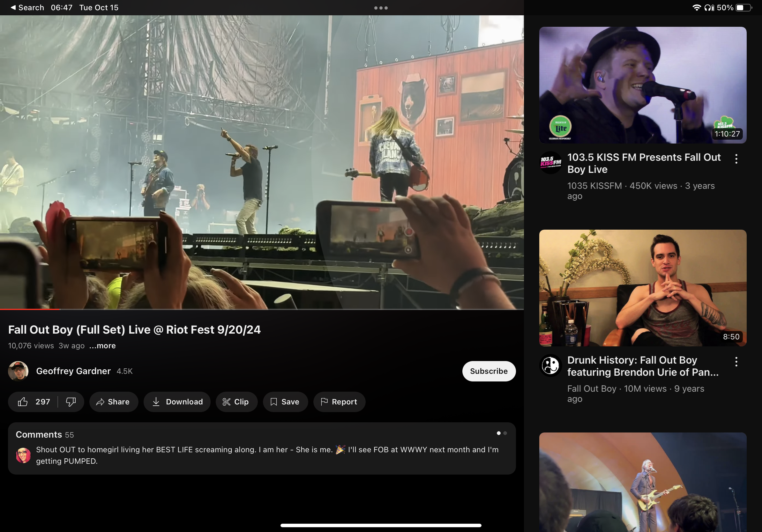Viewport: 762px width, 532px height.
Task: Tap the headphones status icon
Action: click(x=709, y=8)
